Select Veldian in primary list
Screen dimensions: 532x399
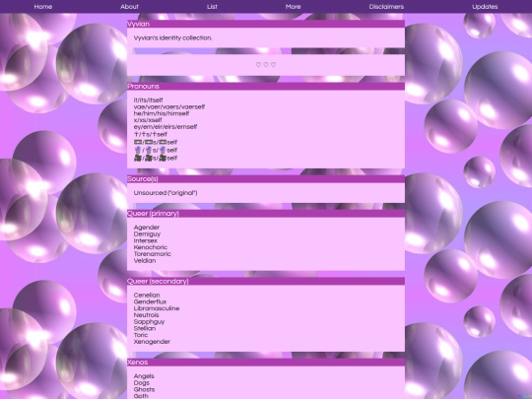click(145, 260)
